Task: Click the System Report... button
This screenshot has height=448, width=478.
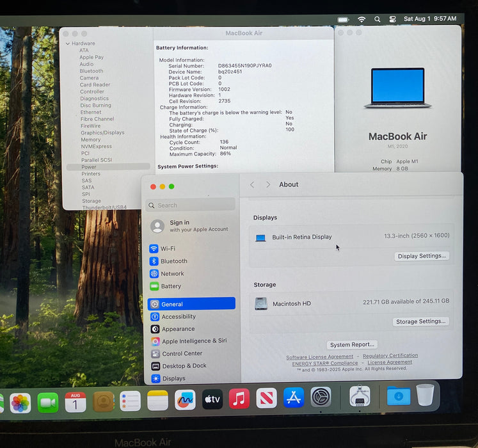Action: [352, 344]
